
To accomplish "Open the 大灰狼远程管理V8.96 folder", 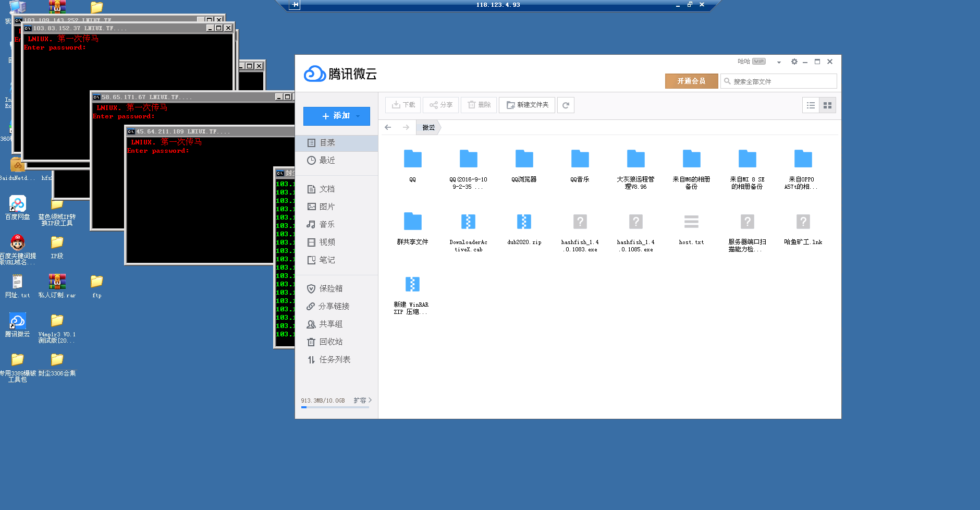I will 635,159.
